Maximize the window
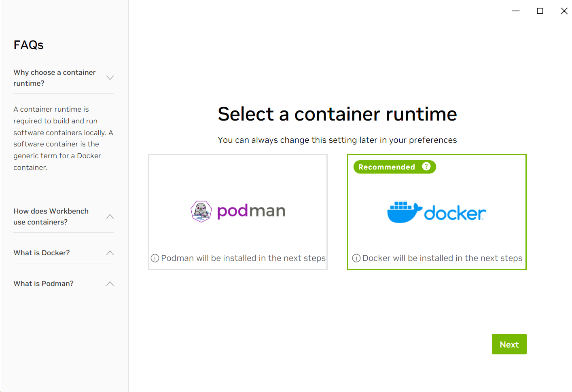The height and width of the screenshot is (392, 572). pos(540,11)
